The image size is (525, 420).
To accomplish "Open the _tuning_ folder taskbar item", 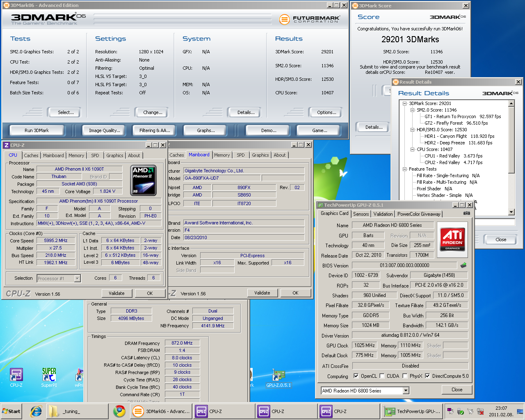I will click(77, 411).
